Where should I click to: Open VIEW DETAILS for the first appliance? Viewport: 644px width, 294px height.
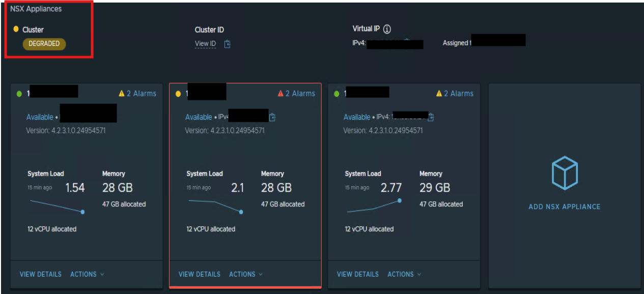[x=41, y=274]
